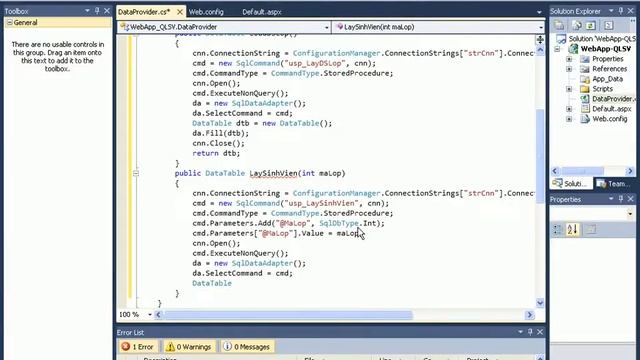Pin the Properties panel
The image size is (640, 360).
(x=621, y=199)
